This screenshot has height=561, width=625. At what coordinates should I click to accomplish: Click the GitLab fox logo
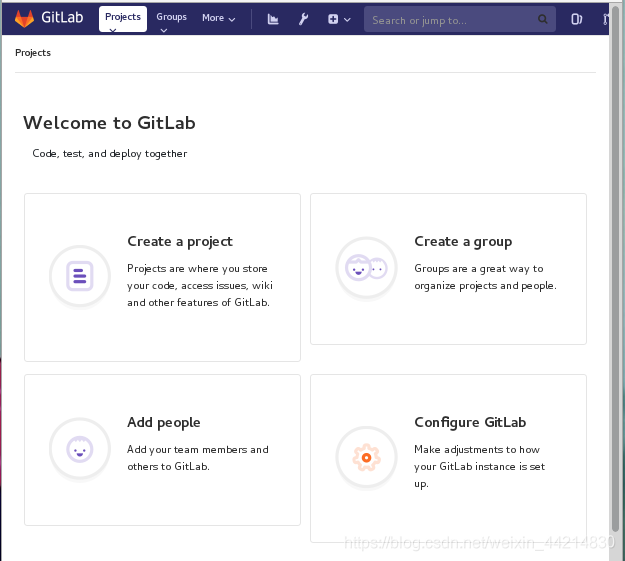pos(24,18)
